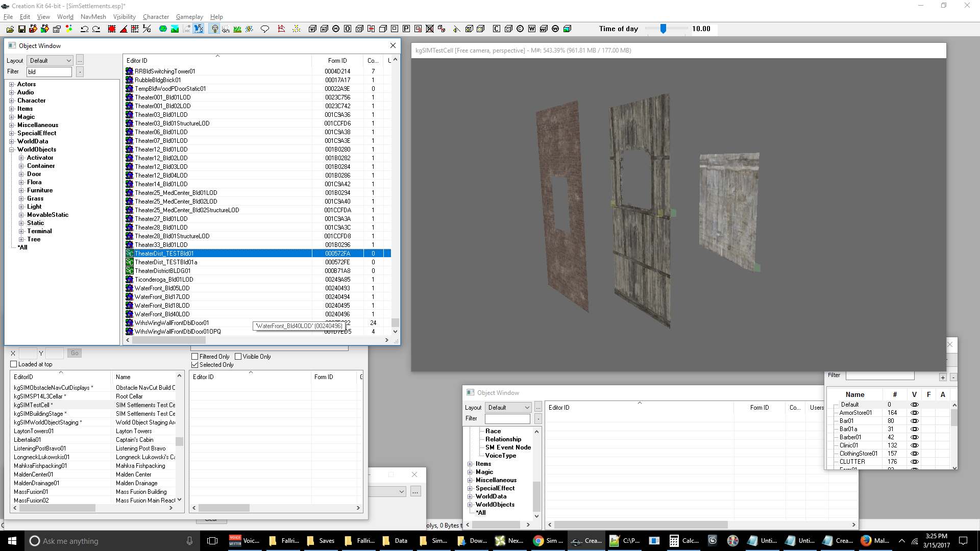The height and width of the screenshot is (551, 980).
Task: Open the World menu
Action: 65,17
